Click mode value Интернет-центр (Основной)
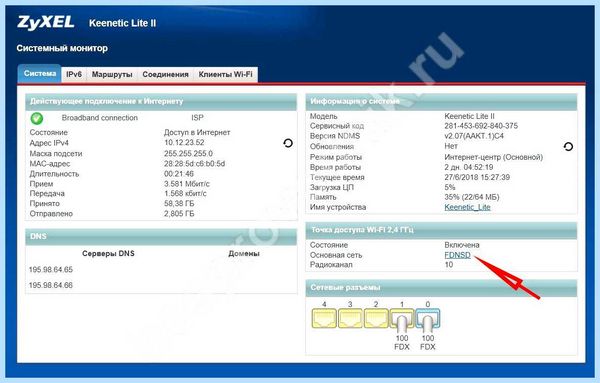The width and height of the screenshot is (600, 383). click(494, 157)
